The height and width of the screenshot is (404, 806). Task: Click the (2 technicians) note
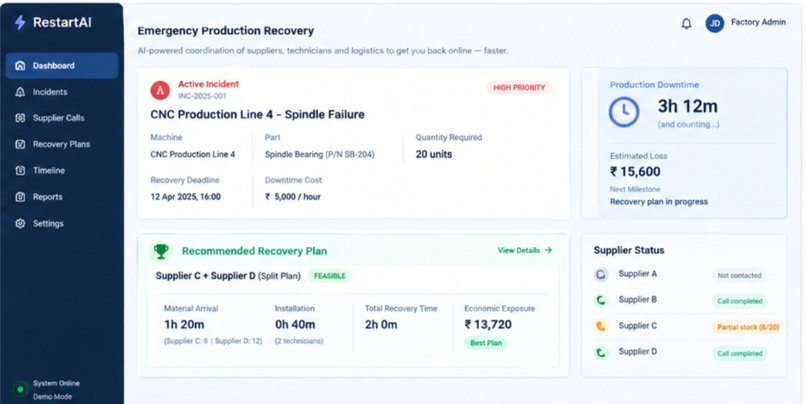tap(299, 341)
